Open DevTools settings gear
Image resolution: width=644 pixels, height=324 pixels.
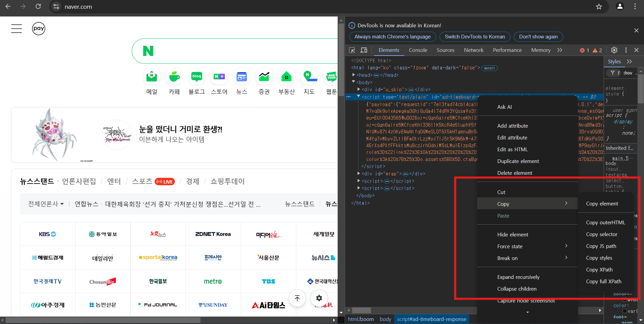614,50
